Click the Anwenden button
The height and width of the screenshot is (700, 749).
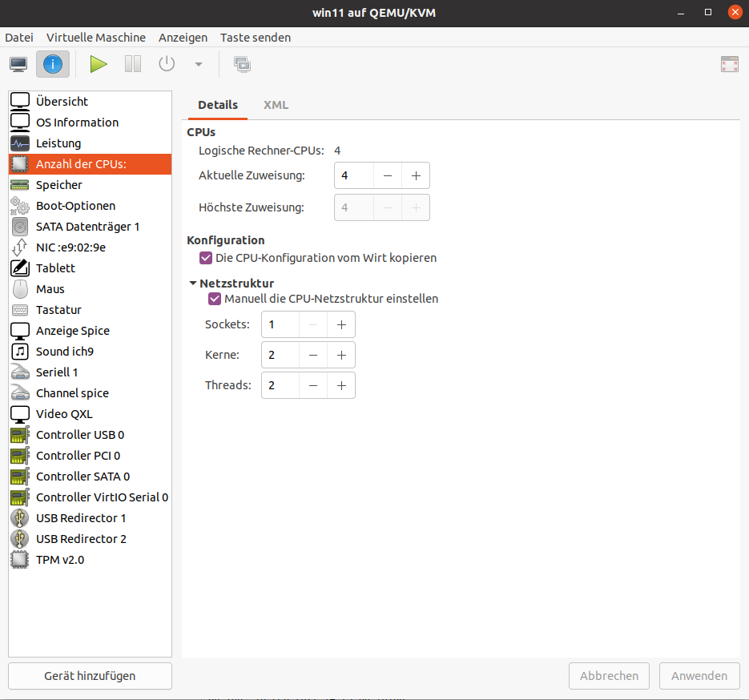pyautogui.click(x=699, y=676)
